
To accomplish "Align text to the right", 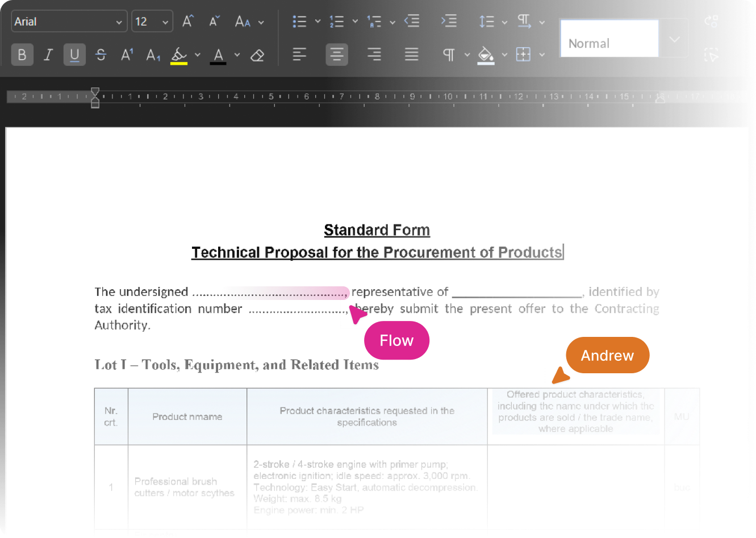I will coord(374,55).
